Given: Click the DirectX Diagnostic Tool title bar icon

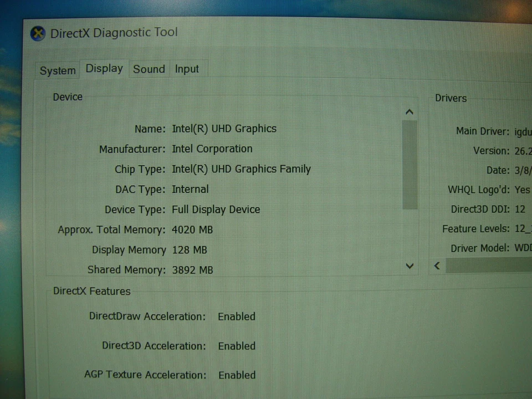Looking at the screenshot, I should coord(38,33).
